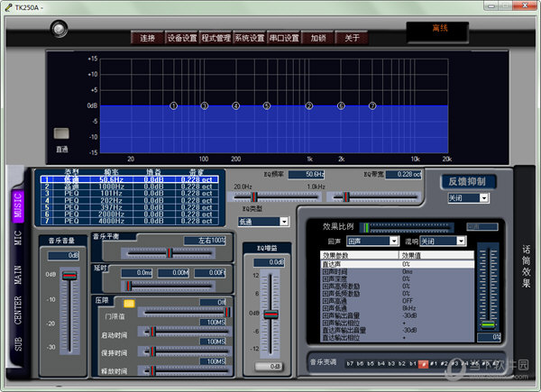This screenshot has height=392, width=541.
Task: Select EQ table row 2 with 1000Hz
Action: [x=129, y=187]
